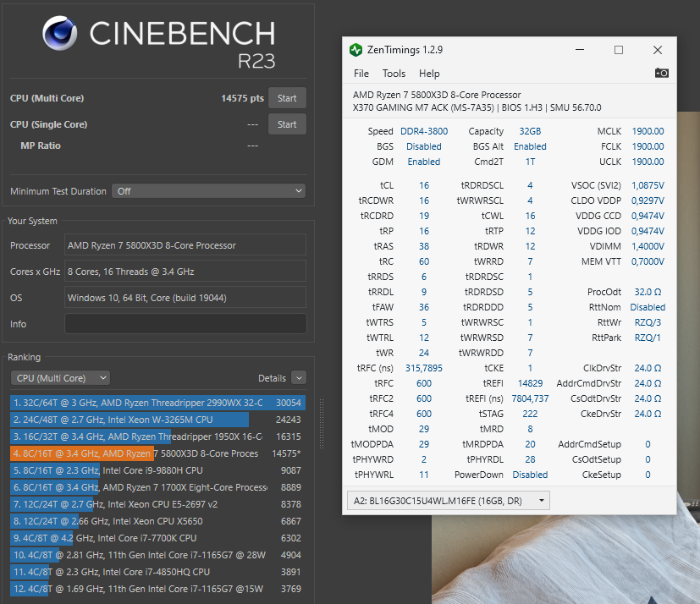The image size is (700, 604).
Task: Click the Cmd2T 1T value
Action: (x=530, y=162)
